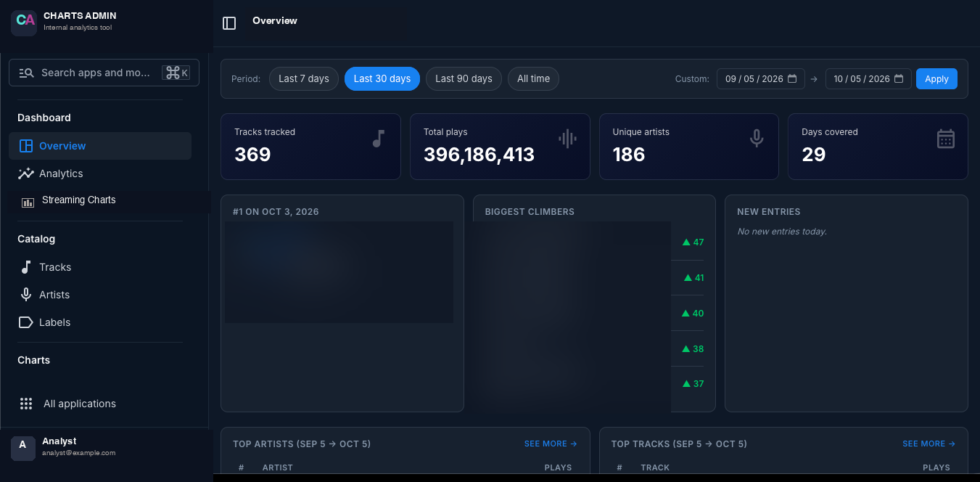980x482 pixels.
Task: Select the All time period
Action: [x=534, y=78]
